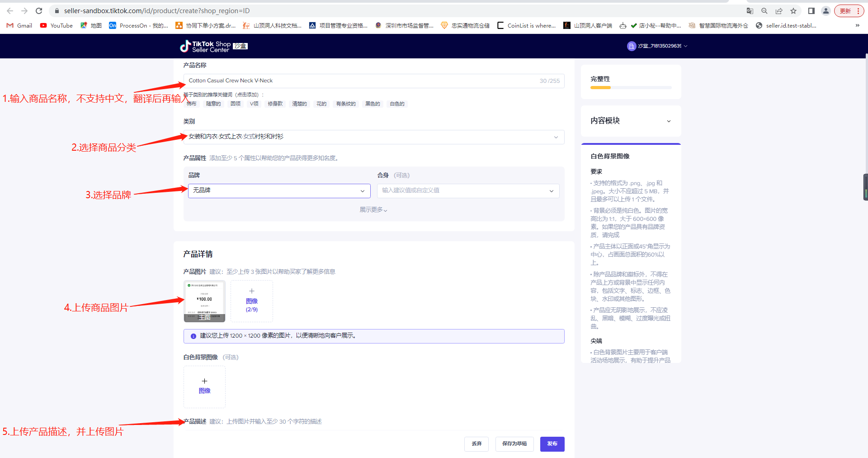The image size is (868, 458).
Task: Open the 合身 fit attribute dropdown
Action: point(468,191)
